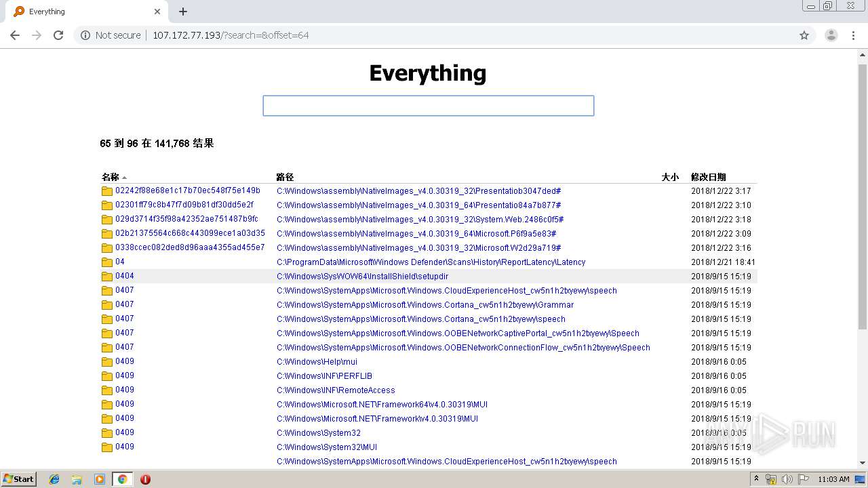Open Cortana Grammar path
This screenshot has height=488, width=868.
pos(425,305)
